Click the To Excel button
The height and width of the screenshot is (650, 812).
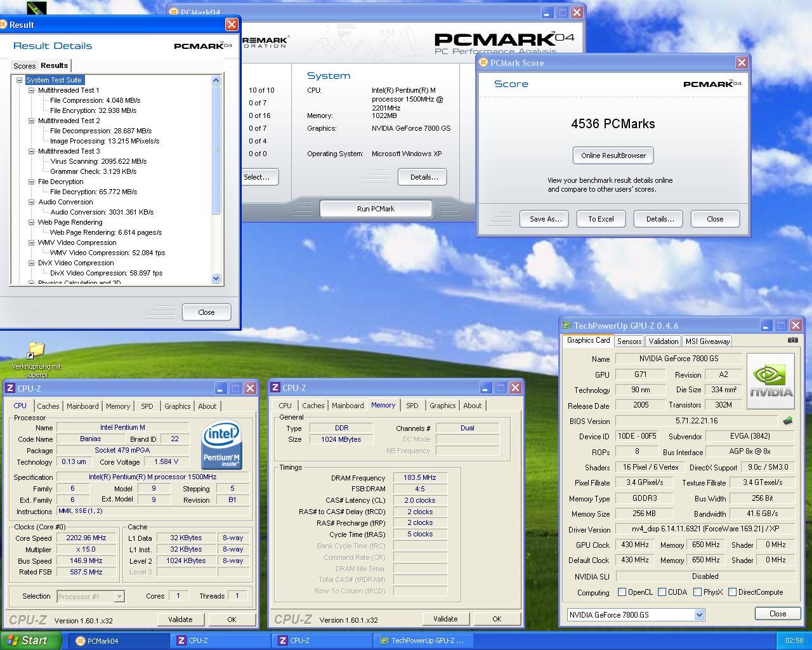coord(601,219)
